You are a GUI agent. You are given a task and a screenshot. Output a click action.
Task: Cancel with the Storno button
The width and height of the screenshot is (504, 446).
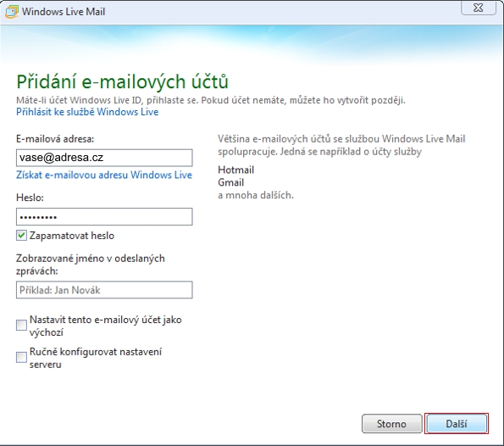[391, 423]
